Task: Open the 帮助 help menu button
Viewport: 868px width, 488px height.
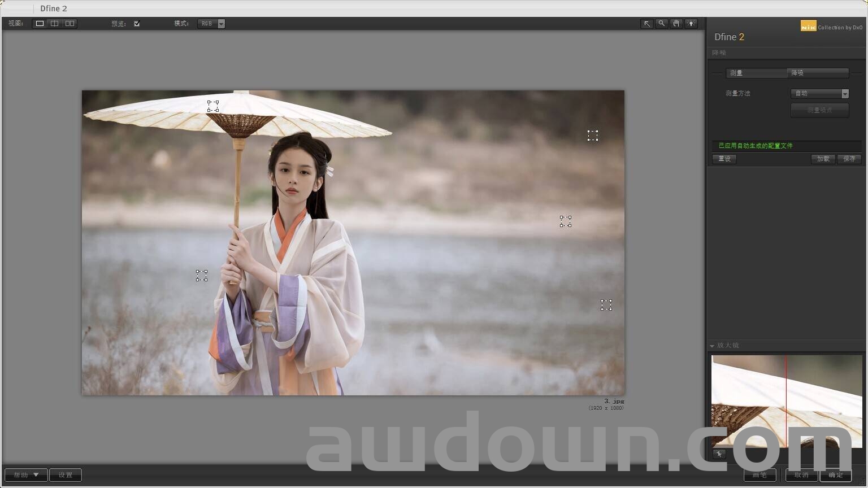Action: pos(26,475)
